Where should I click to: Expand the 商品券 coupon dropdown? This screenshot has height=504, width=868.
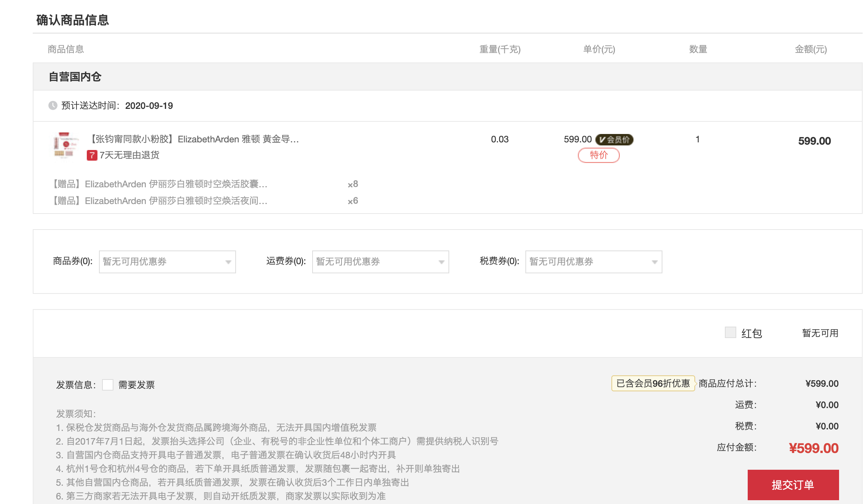(x=168, y=262)
